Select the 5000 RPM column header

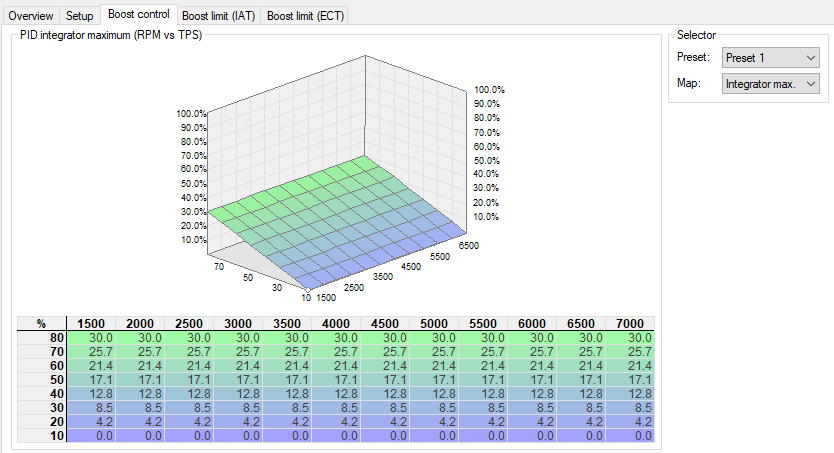coord(433,323)
